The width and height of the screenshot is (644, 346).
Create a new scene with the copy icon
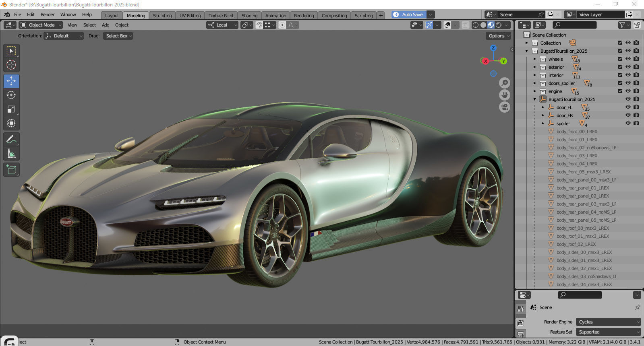tap(550, 14)
